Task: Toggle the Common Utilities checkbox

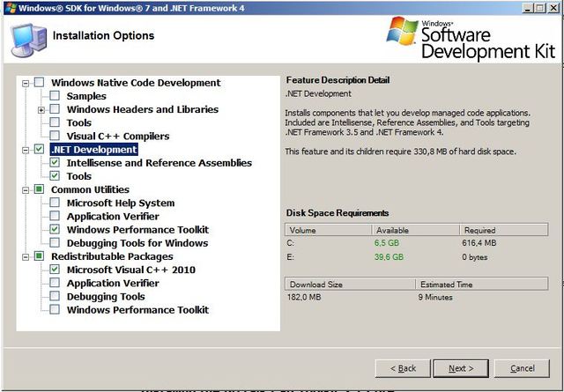Action: pos(39,189)
